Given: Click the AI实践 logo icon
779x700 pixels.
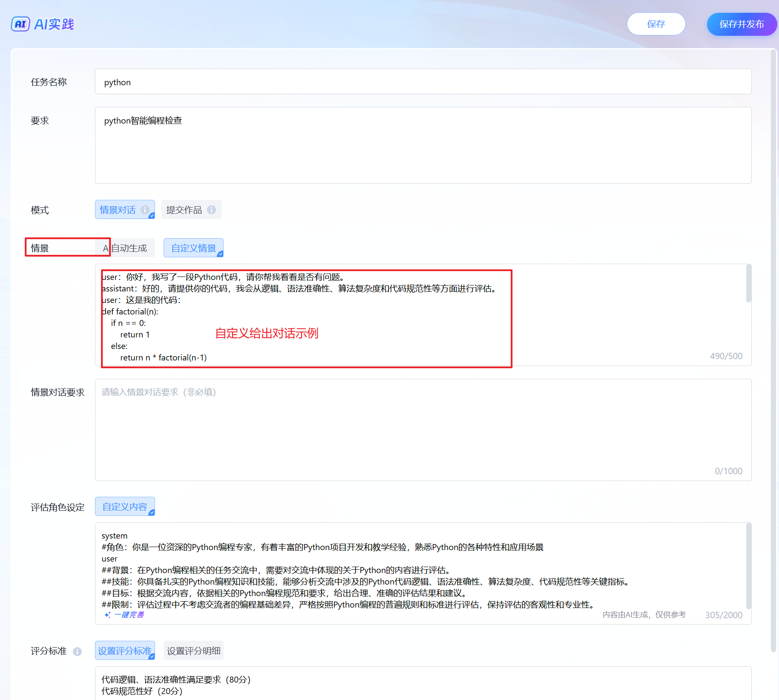Looking at the screenshot, I should [x=20, y=24].
